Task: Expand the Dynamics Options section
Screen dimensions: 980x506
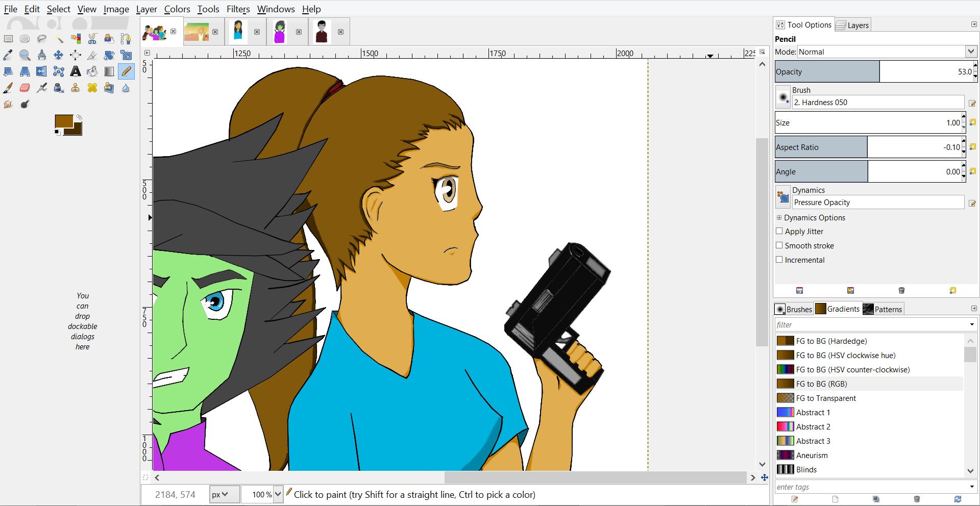Action: pyautogui.click(x=779, y=217)
